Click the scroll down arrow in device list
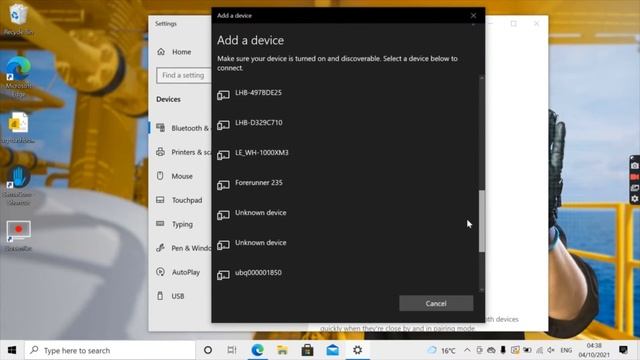This screenshot has width=640, height=360. (x=482, y=290)
